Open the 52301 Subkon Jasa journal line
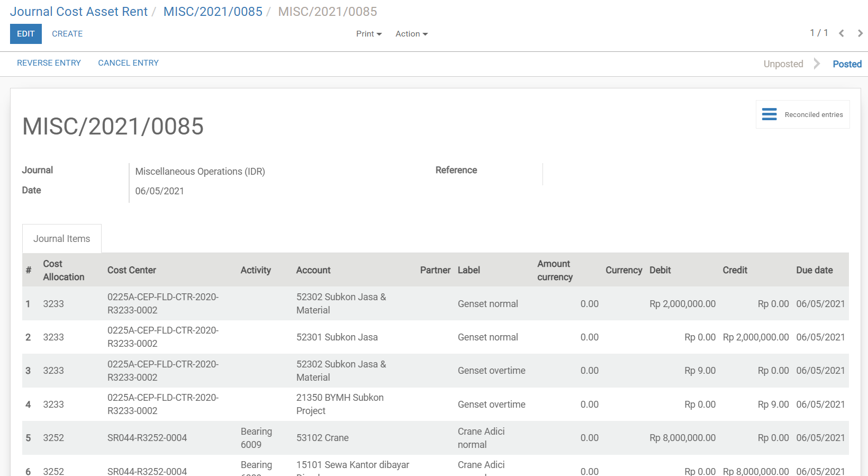Screen dimensions: 868x476 337,337
